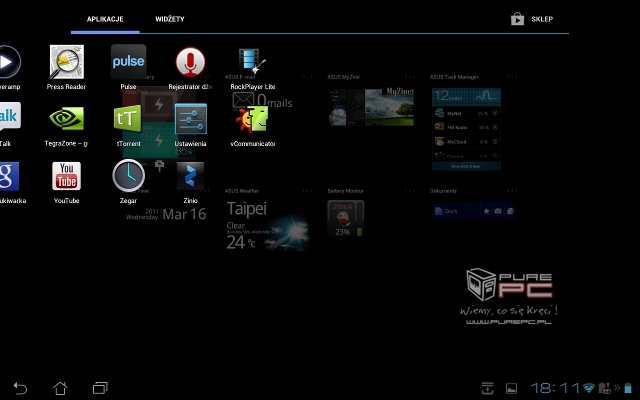Open the Press Reader app
The height and width of the screenshot is (400, 640).
click(67, 62)
